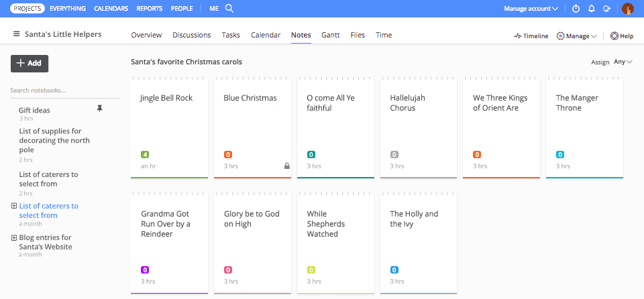Image resolution: width=644 pixels, height=299 pixels.
Task: Go to the Discussions tab
Action: tap(191, 35)
